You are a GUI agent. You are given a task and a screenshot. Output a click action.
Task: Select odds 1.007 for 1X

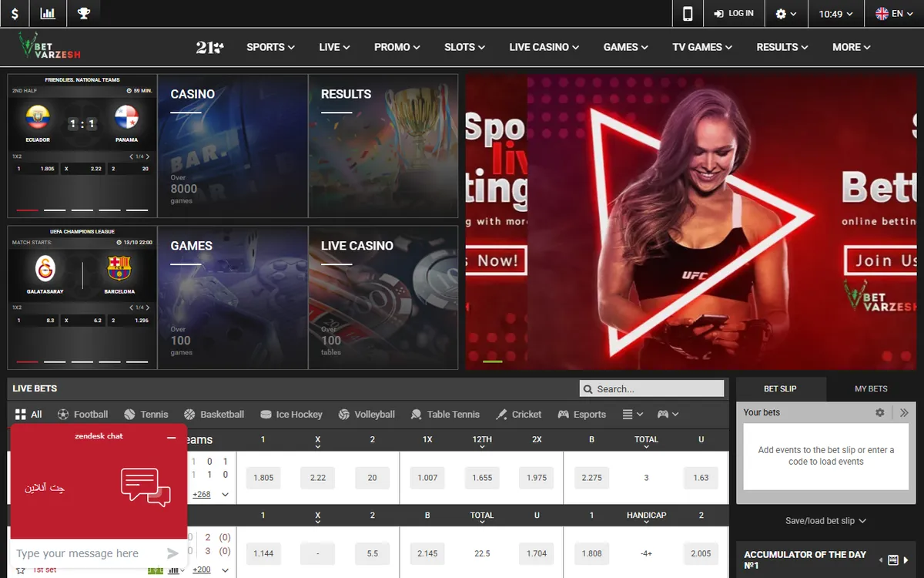coord(427,478)
